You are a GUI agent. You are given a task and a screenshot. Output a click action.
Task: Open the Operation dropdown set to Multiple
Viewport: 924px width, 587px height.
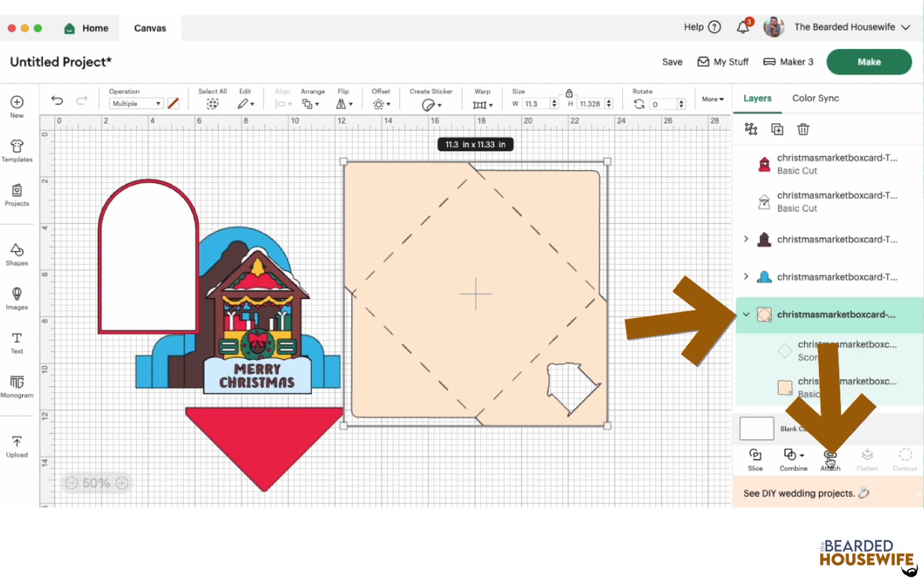136,104
